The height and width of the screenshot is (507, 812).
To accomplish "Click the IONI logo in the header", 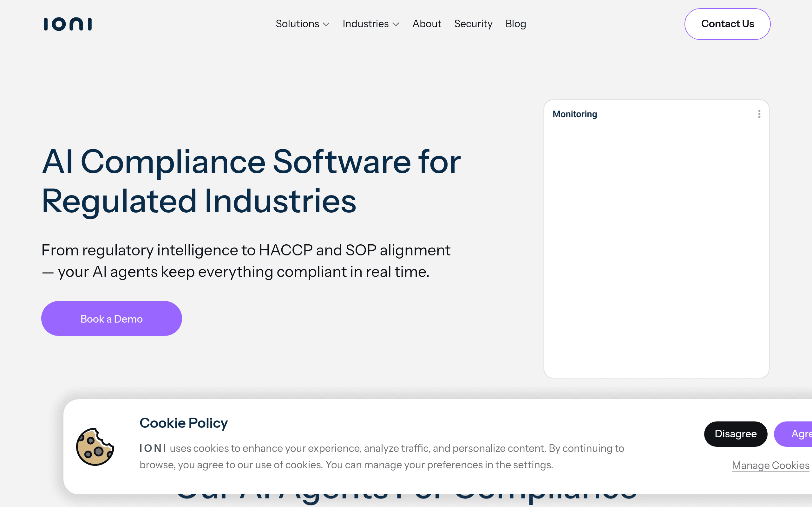I will [x=68, y=24].
